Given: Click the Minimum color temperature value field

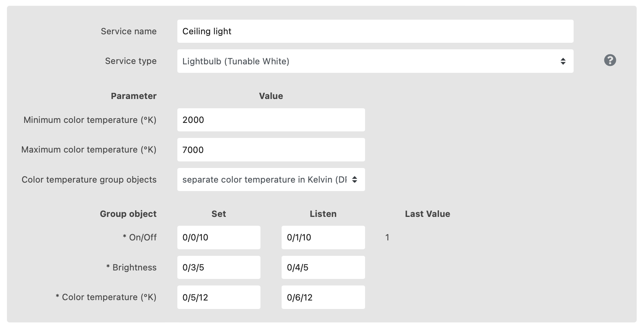Looking at the screenshot, I should tap(271, 120).
